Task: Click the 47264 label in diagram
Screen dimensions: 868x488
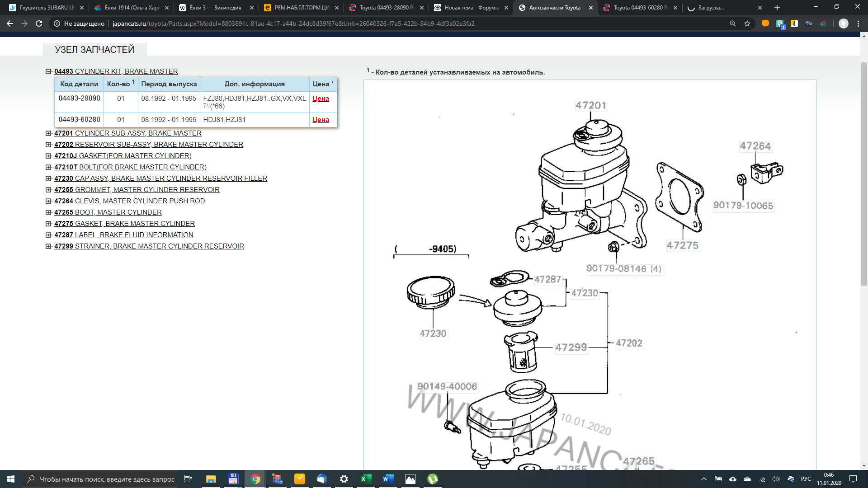Action: click(755, 146)
